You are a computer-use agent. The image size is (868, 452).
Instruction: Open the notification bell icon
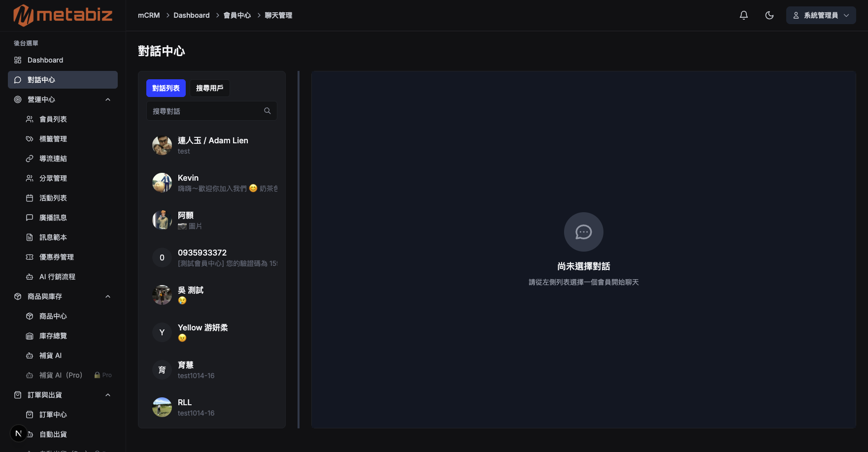pyautogui.click(x=743, y=15)
